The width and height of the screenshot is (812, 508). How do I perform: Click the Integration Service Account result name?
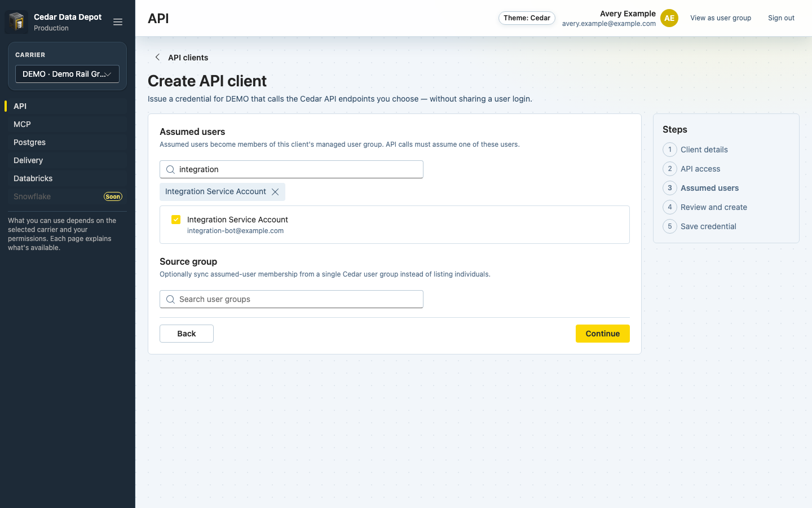(x=237, y=220)
